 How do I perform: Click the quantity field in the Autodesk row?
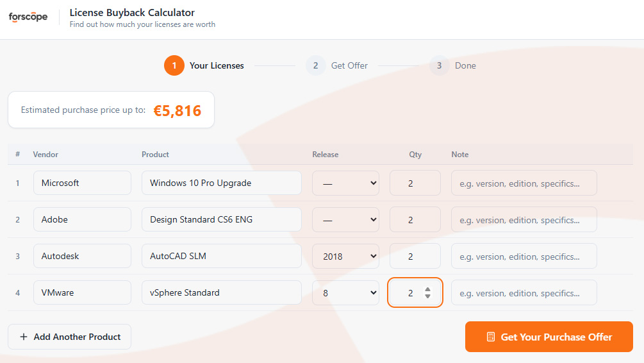415,256
